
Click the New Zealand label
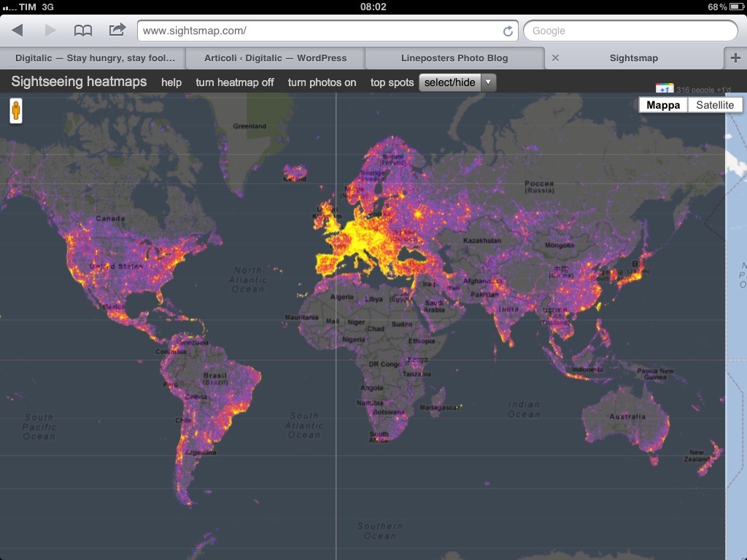point(697,456)
